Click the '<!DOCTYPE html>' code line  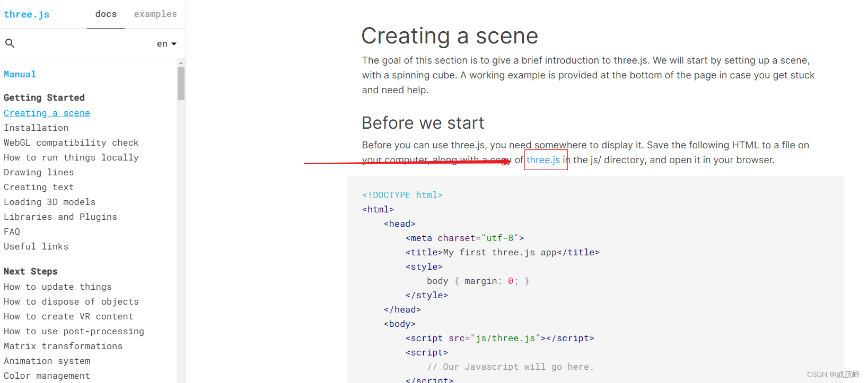coord(402,195)
